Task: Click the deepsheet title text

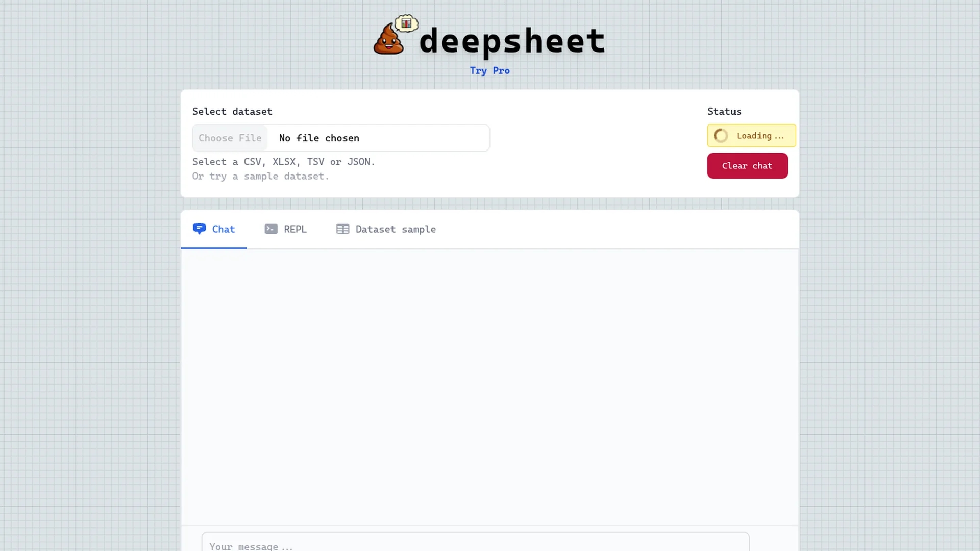Action: click(x=512, y=41)
